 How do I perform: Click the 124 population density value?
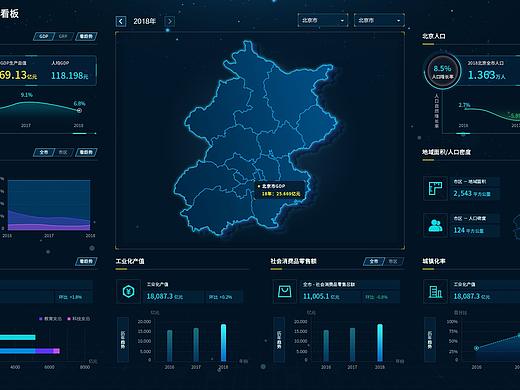[x=468, y=230]
